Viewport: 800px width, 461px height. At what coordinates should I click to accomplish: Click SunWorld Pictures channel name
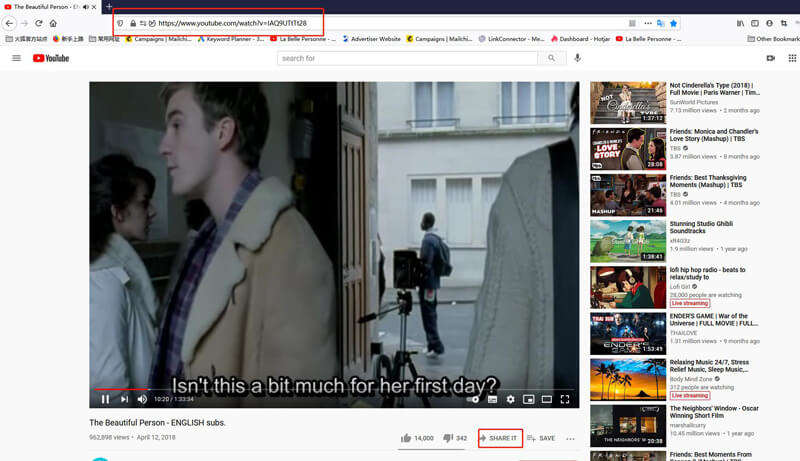tap(693, 102)
